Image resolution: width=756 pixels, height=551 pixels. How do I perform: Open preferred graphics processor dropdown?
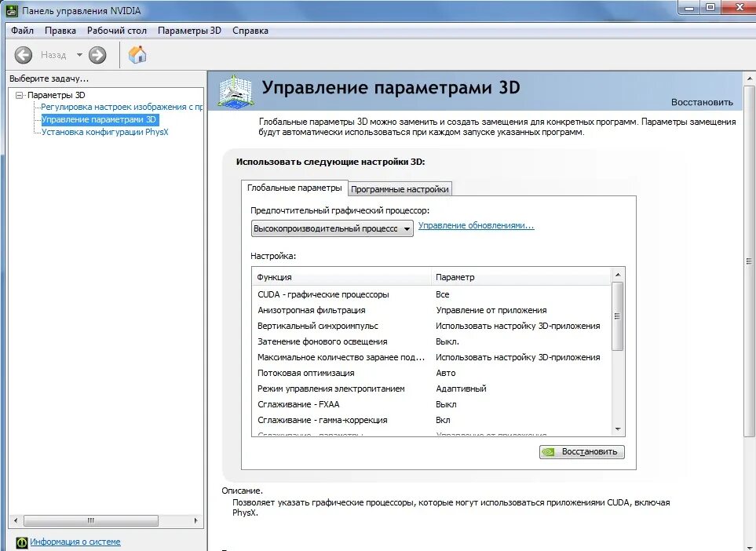332,228
